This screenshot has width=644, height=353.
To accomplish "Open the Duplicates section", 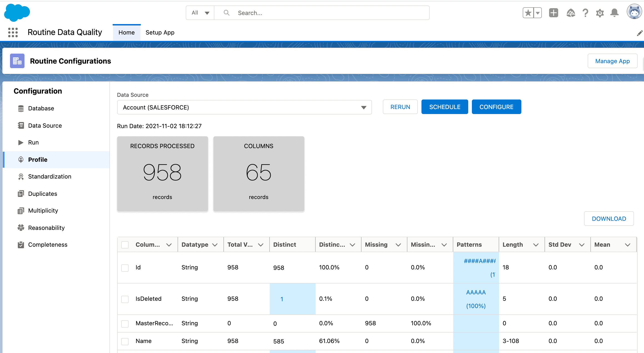I will click(42, 194).
